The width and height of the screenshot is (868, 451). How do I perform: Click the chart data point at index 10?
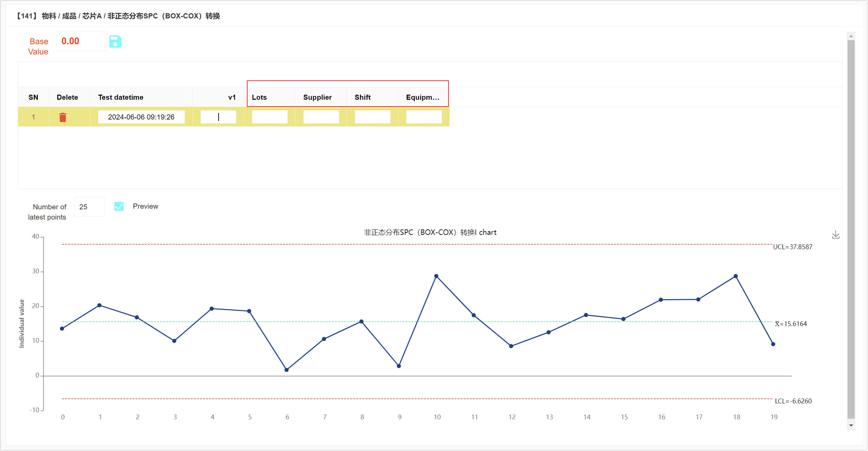pyautogui.click(x=436, y=276)
